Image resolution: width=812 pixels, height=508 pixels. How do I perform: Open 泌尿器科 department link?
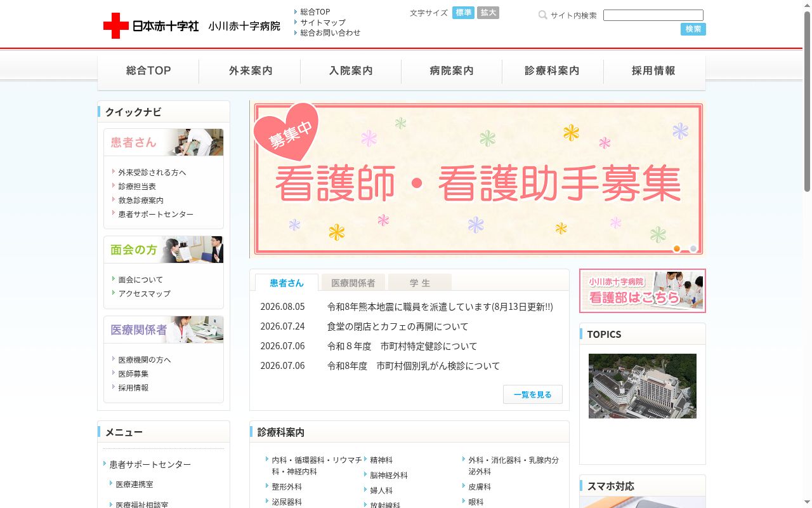287,502
